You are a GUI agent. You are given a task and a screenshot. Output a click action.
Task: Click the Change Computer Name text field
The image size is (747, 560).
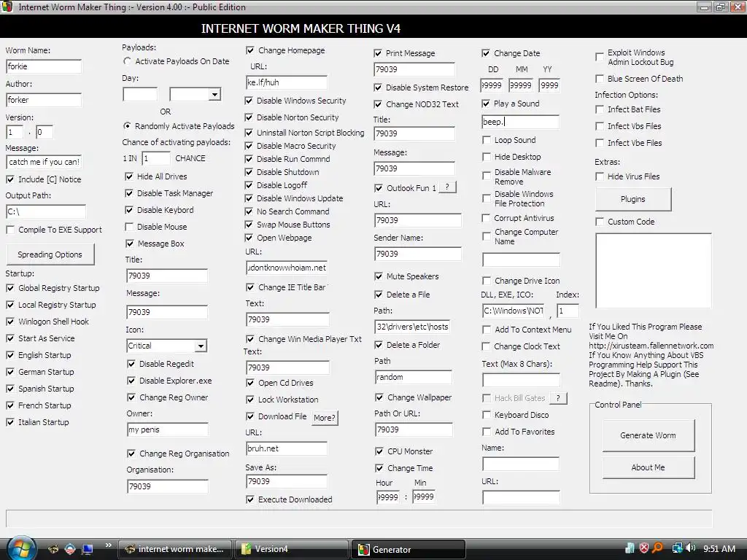pyautogui.click(x=521, y=260)
